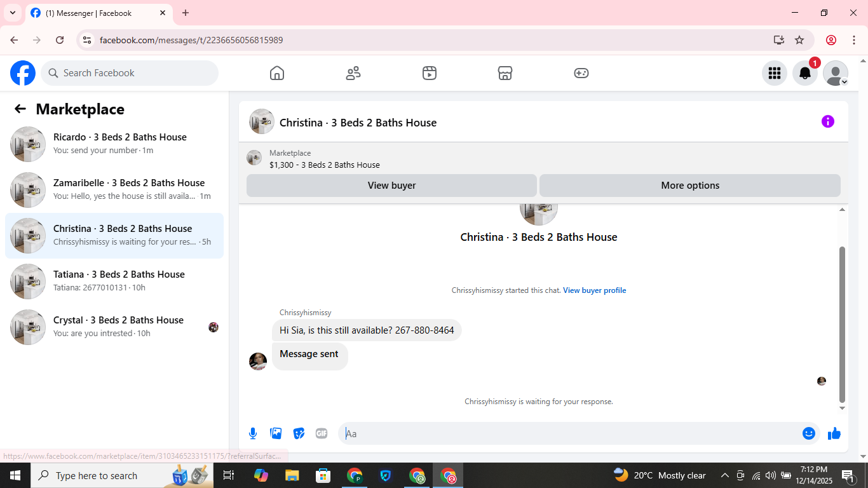Close the Messenger browser tab
The image size is (868, 488).
click(x=163, y=13)
